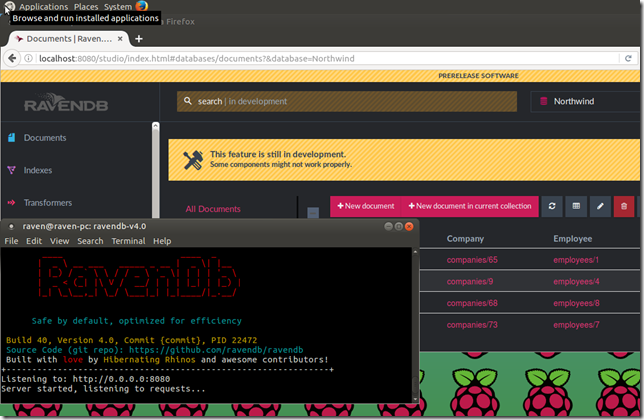The width and height of the screenshot is (644, 420).
Task: Click the New document button
Action: (366, 206)
